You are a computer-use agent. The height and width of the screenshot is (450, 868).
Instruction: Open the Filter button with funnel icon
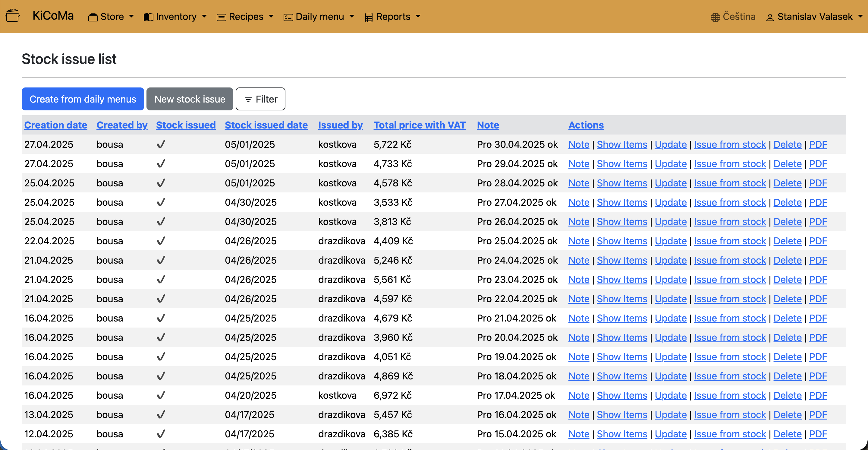(260, 99)
